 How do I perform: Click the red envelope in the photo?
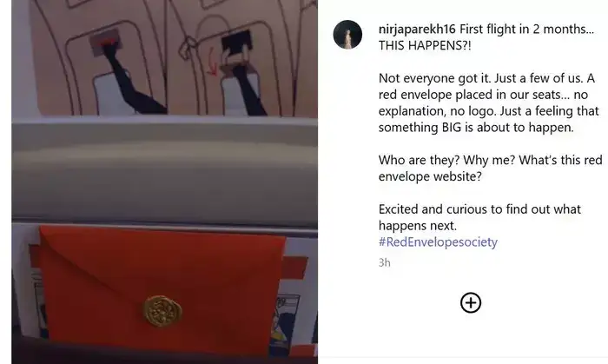click(162, 289)
